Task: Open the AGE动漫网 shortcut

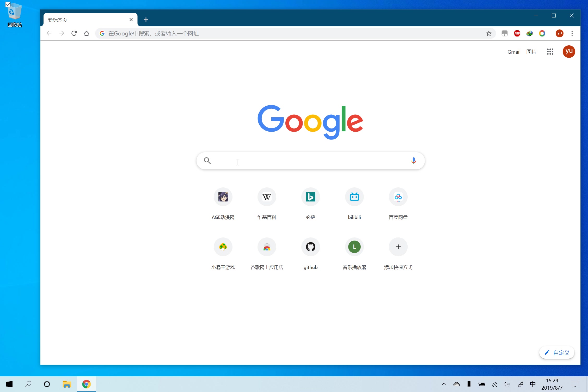Action: [223, 204]
